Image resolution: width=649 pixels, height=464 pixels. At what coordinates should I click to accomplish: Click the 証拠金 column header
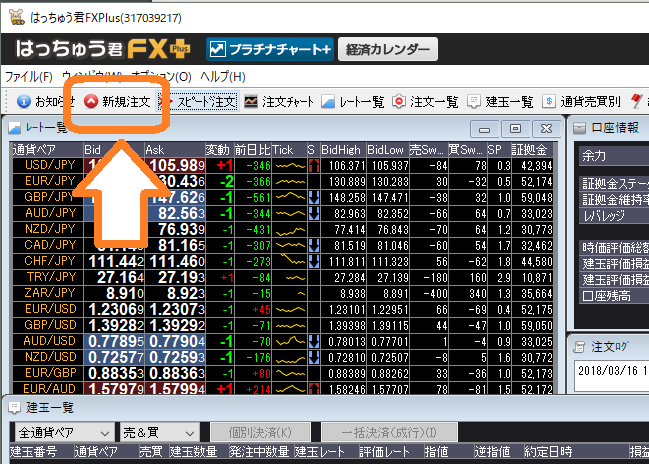pyautogui.click(x=532, y=149)
